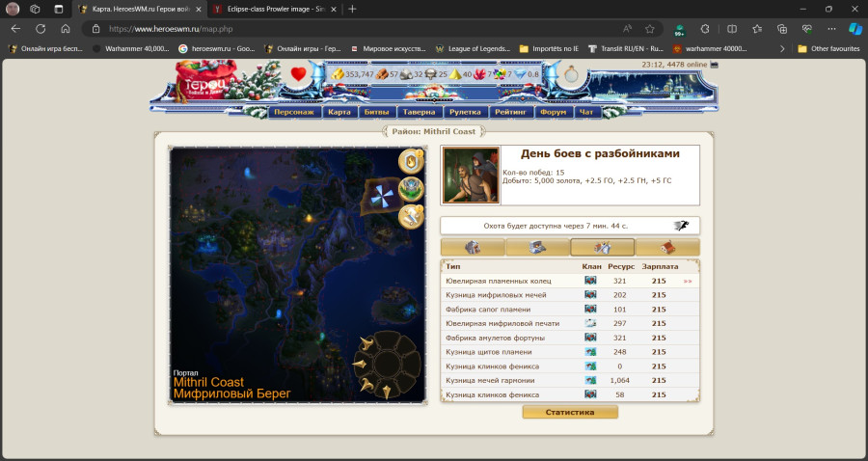Click the ore resource icon

[406, 74]
